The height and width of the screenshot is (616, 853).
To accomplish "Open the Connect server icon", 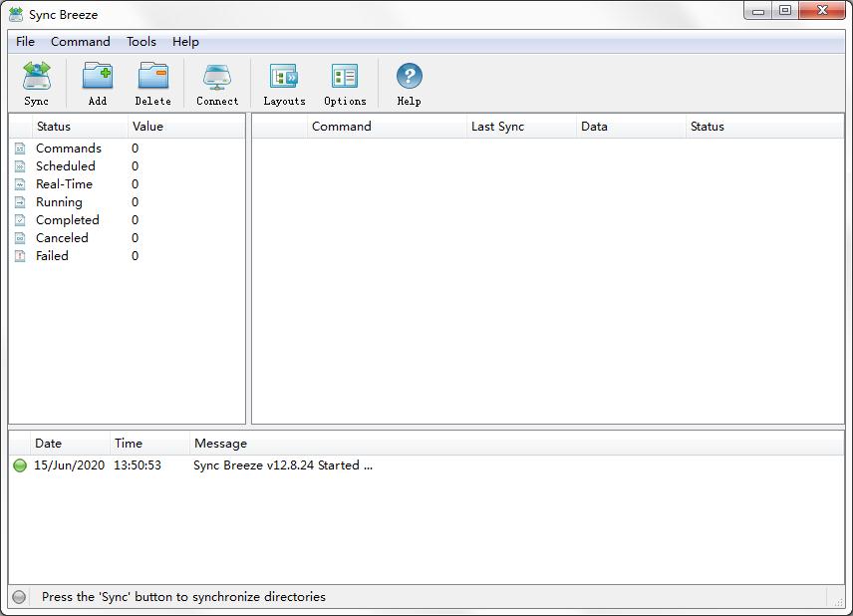I will click(217, 78).
